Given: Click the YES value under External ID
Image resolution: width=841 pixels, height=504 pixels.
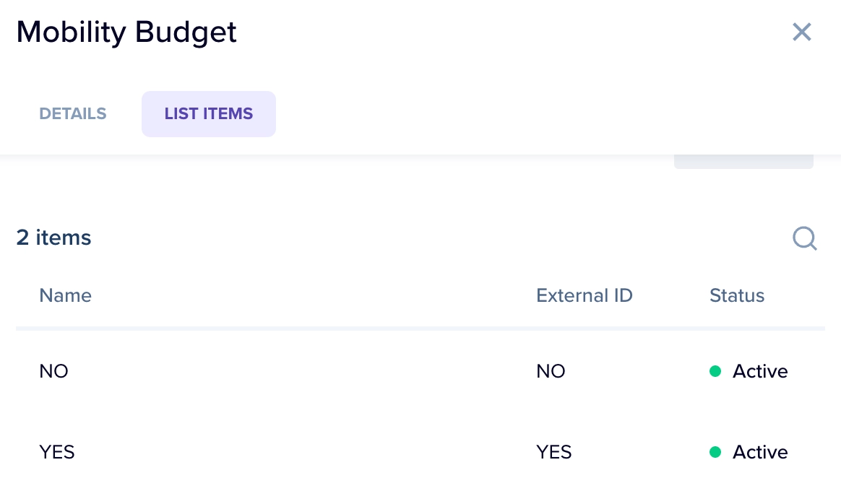Looking at the screenshot, I should [553, 452].
